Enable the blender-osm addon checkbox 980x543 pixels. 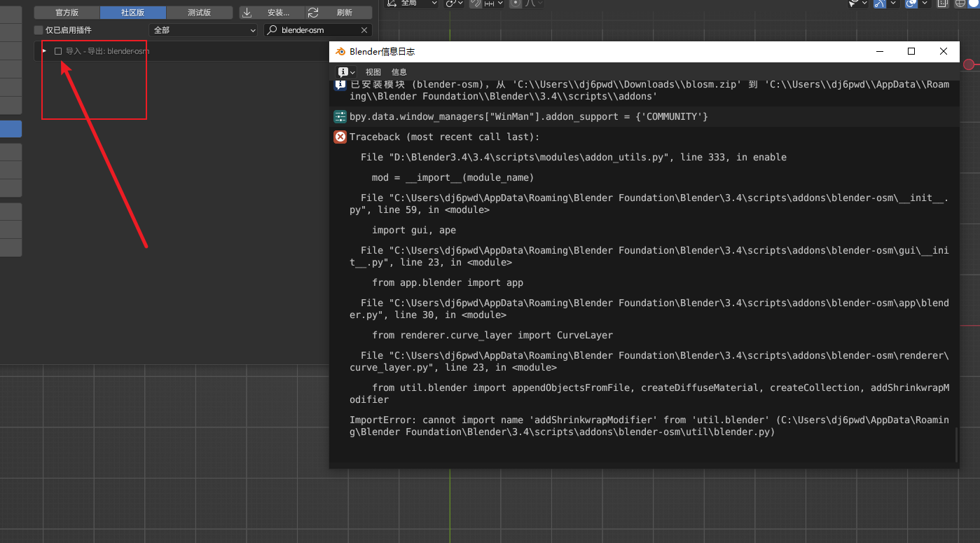click(x=58, y=50)
